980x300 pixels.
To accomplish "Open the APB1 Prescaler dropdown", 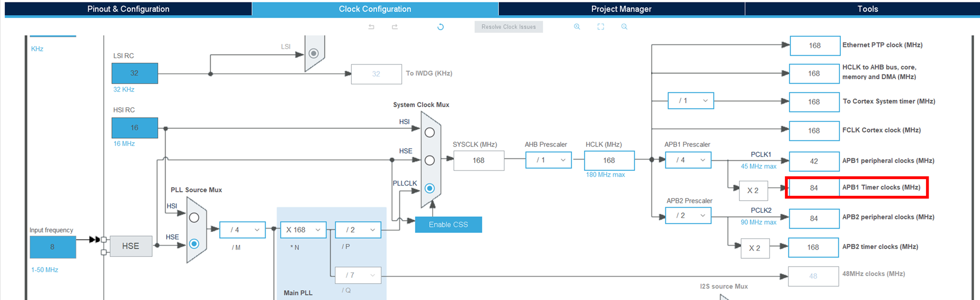I will 688,160.
